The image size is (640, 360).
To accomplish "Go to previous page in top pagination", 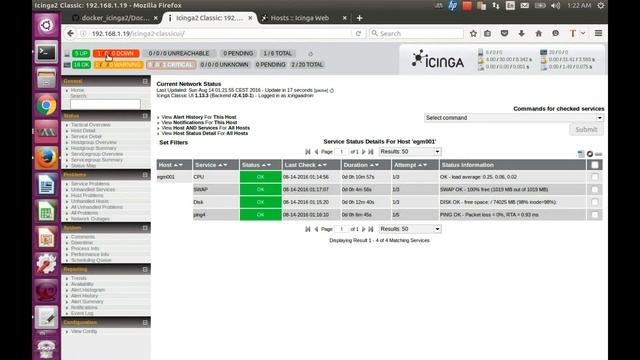I will pyautogui.click(x=316, y=152).
